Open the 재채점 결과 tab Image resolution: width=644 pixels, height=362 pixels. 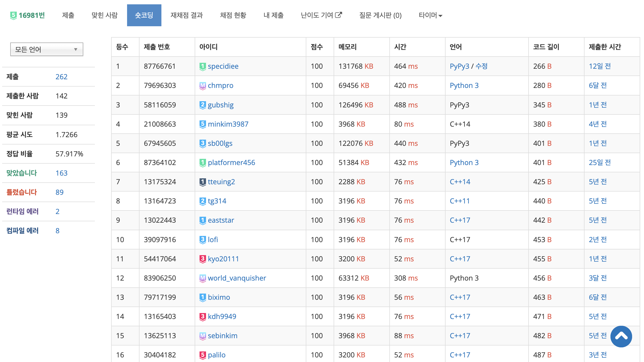tap(187, 15)
